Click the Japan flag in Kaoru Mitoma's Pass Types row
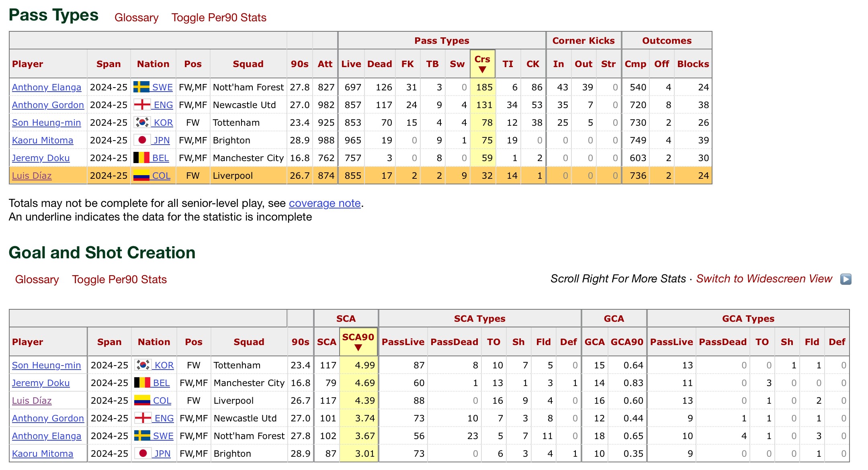Image resolution: width=868 pixels, height=470 pixels. pos(142,140)
